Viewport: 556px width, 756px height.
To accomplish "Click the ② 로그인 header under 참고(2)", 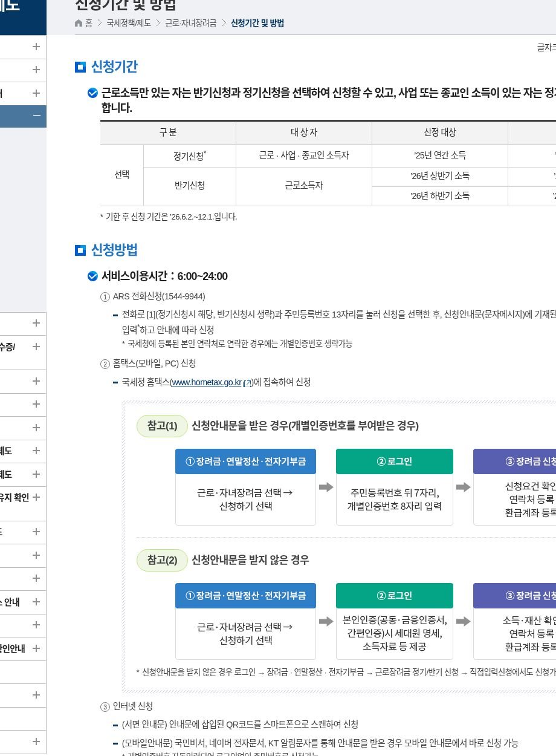I will (x=394, y=596).
